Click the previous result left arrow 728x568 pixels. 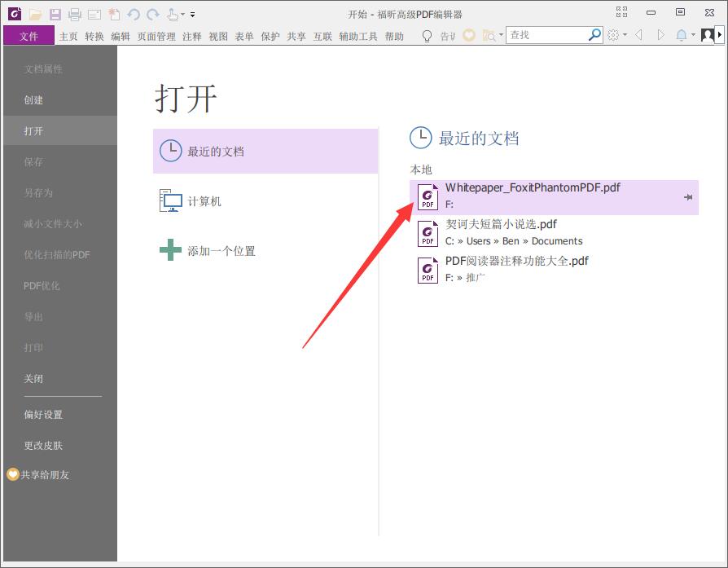tap(639, 35)
